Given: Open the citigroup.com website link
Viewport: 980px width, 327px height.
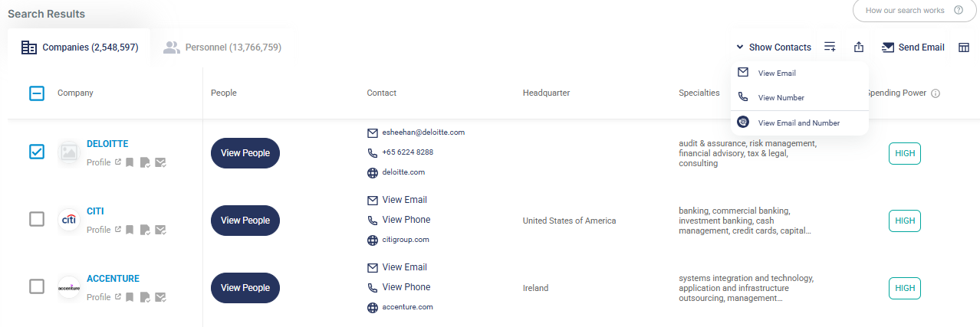Looking at the screenshot, I should (x=406, y=240).
